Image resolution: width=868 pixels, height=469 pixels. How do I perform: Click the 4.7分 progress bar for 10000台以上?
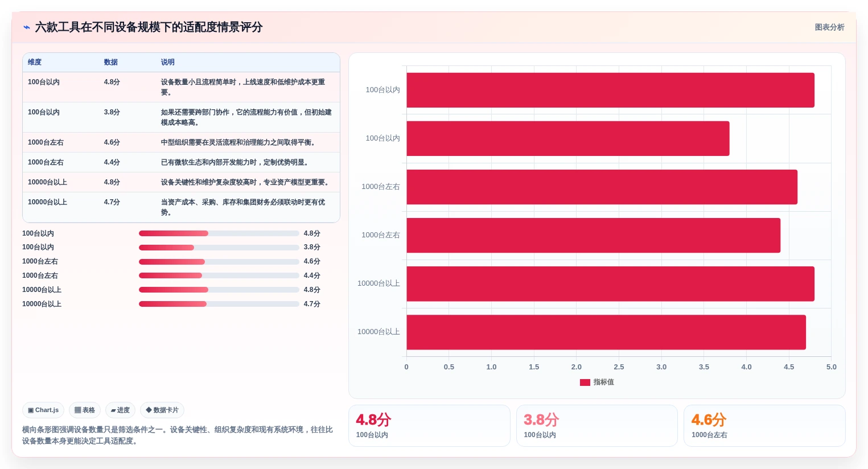click(x=219, y=304)
